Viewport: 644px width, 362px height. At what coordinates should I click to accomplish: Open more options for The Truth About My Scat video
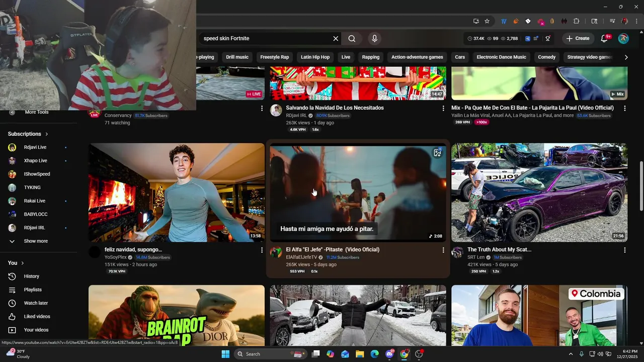coord(625,250)
